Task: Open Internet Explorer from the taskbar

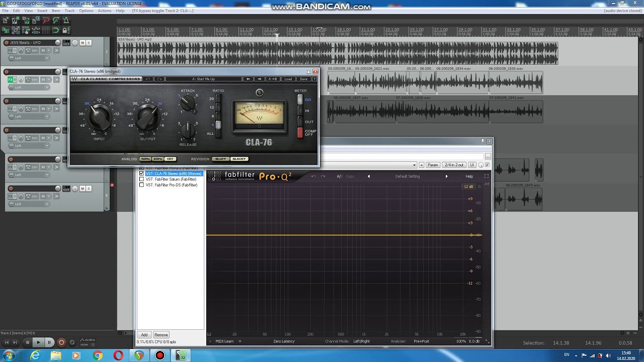Action: point(35,356)
